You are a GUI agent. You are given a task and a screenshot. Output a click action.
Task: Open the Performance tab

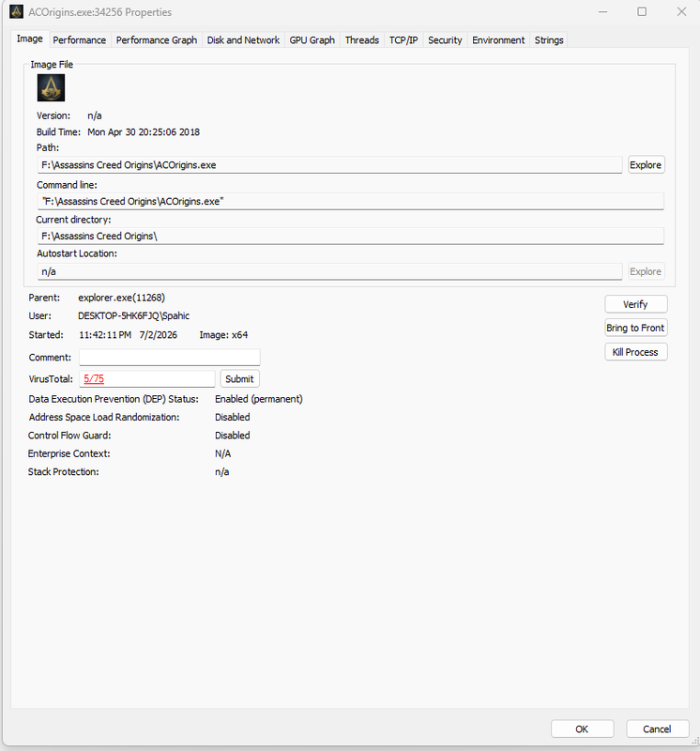(x=80, y=40)
